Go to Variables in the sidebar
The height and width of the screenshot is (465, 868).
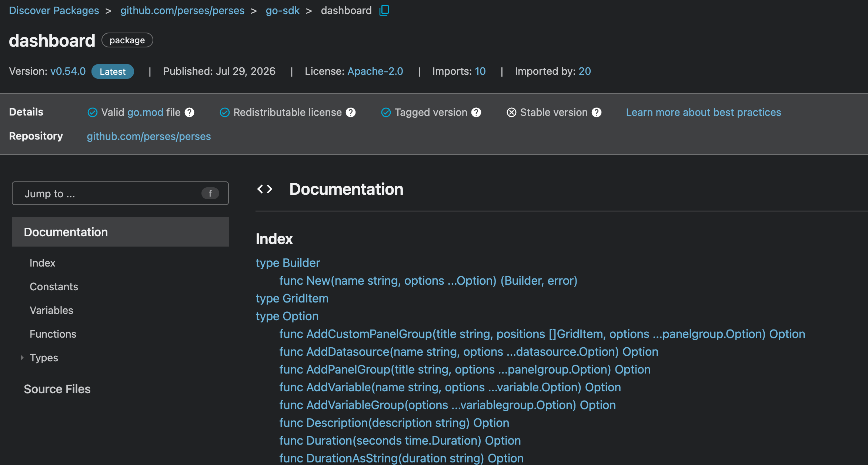point(51,310)
